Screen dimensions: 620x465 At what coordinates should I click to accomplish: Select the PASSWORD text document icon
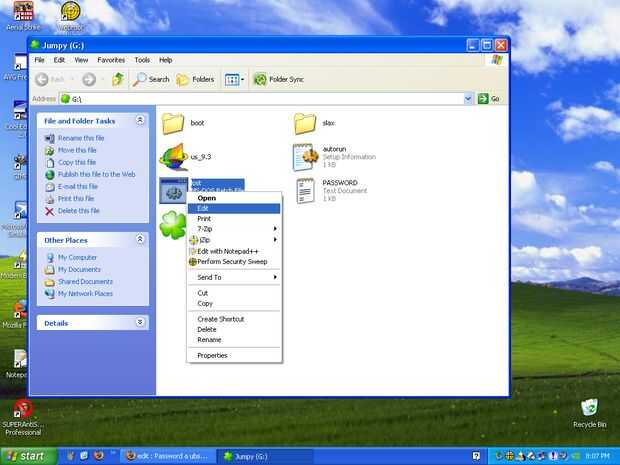tap(306, 191)
